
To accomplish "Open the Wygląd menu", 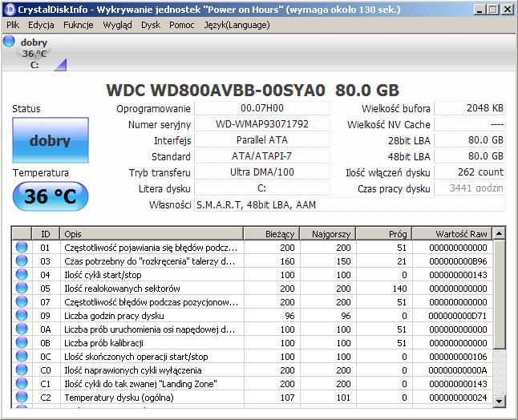I will pos(117,25).
